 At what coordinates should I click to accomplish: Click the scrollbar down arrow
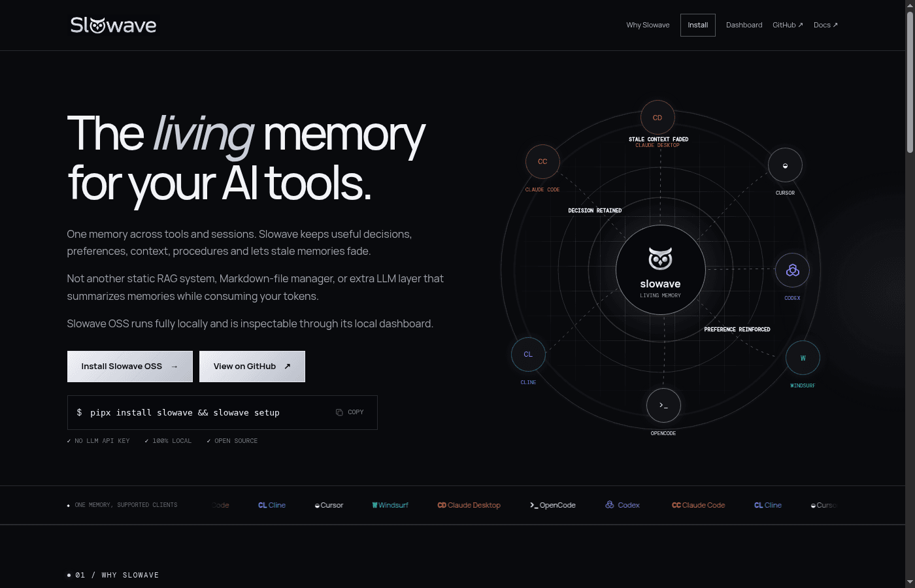[x=910, y=583]
